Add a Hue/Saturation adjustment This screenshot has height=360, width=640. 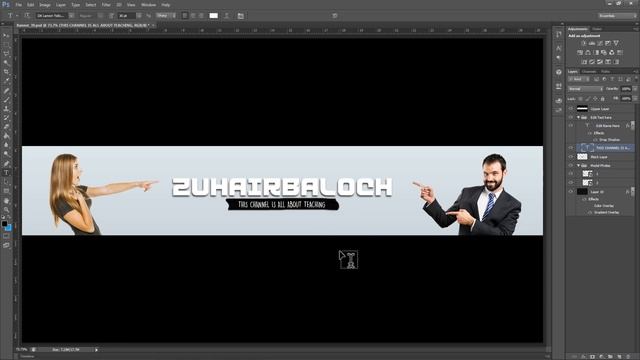click(580, 53)
